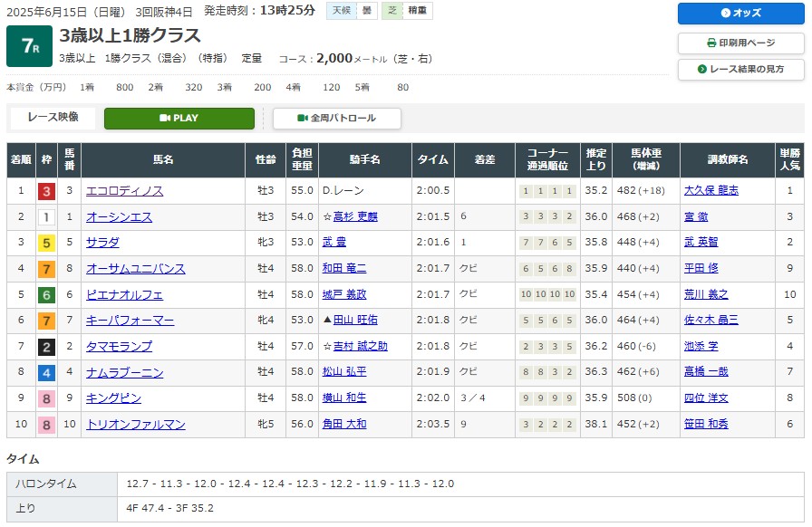Open the 印刷用ページ print page

pyautogui.click(x=740, y=43)
